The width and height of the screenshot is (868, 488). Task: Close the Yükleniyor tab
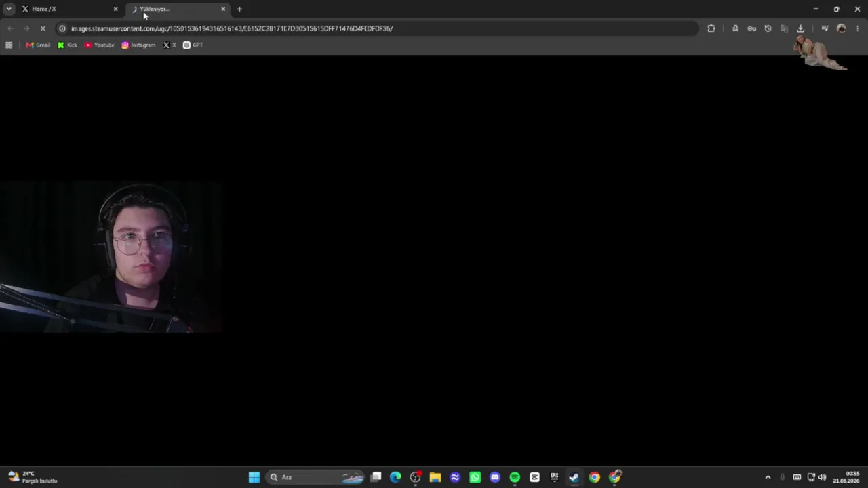223,9
